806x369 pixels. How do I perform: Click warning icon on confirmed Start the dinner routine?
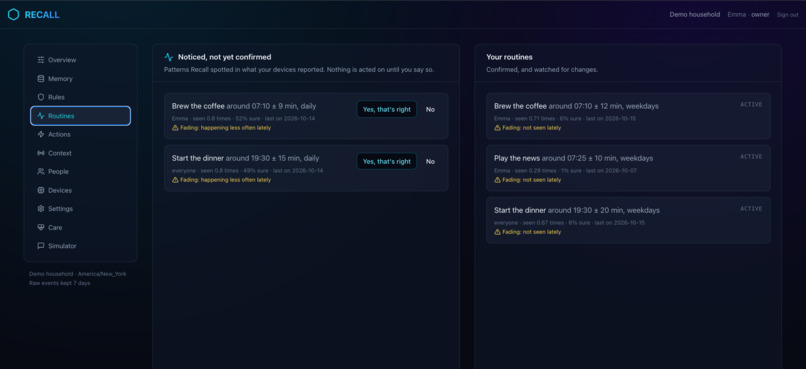click(497, 232)
